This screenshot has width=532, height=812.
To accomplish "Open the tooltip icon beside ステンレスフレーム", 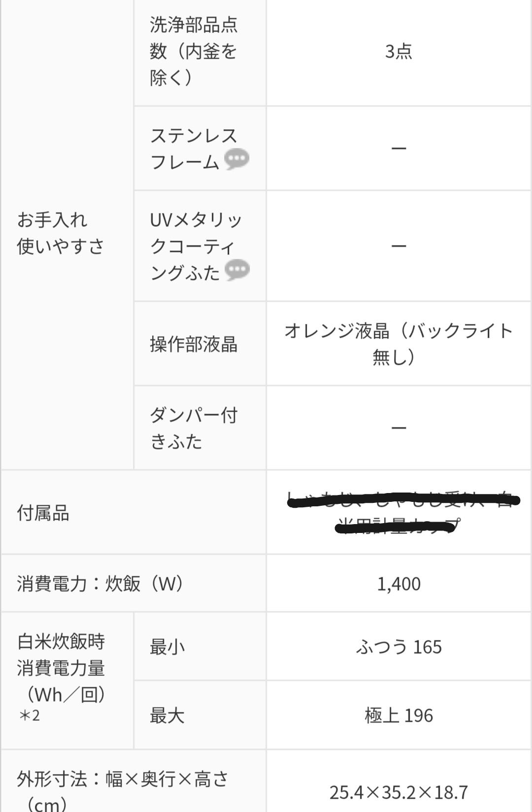I will coord(236,159).
